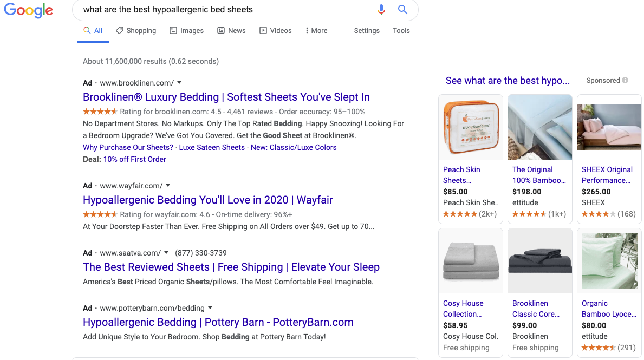Expand the brooklinen.com ad dropdown arrow

[x=179, y=83]
